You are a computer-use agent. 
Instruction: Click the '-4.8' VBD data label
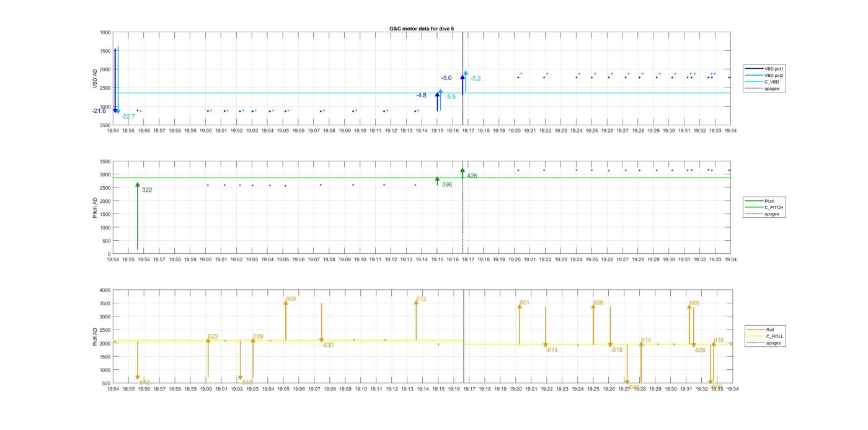coord(421,95)
